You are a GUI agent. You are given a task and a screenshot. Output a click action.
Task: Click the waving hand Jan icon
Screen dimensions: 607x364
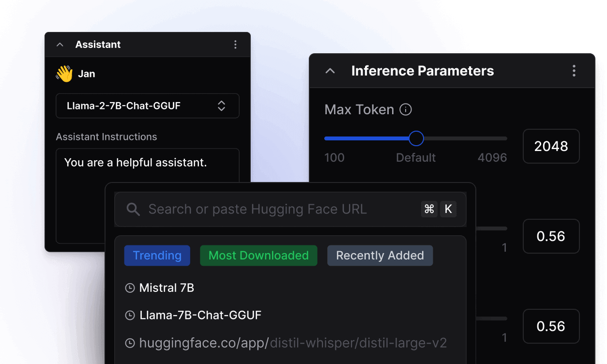coord(64,74)
